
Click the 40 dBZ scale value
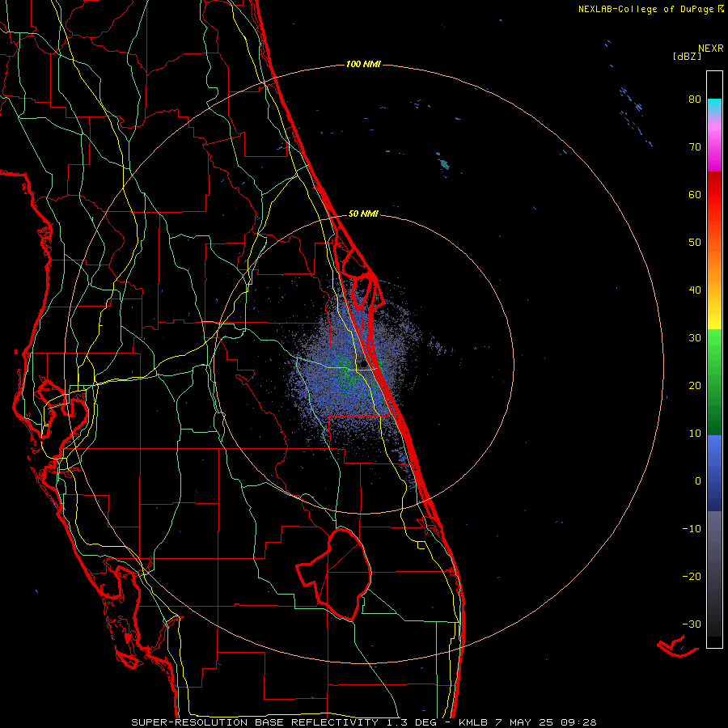tap(695, 290)
